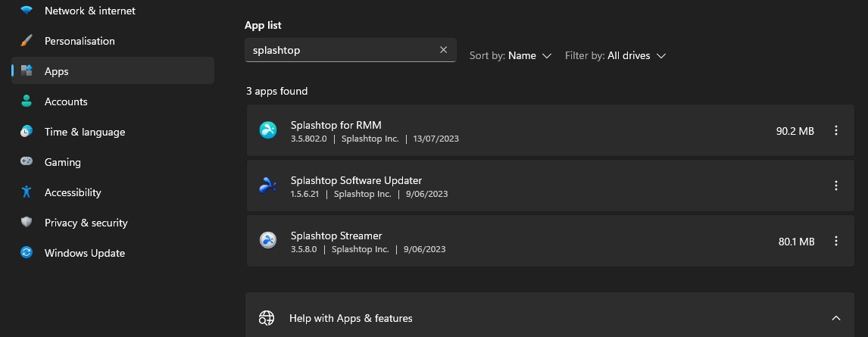Click version 3.5.8.0 text
This screenshot has width=868, height=337.
click(304, 250)
